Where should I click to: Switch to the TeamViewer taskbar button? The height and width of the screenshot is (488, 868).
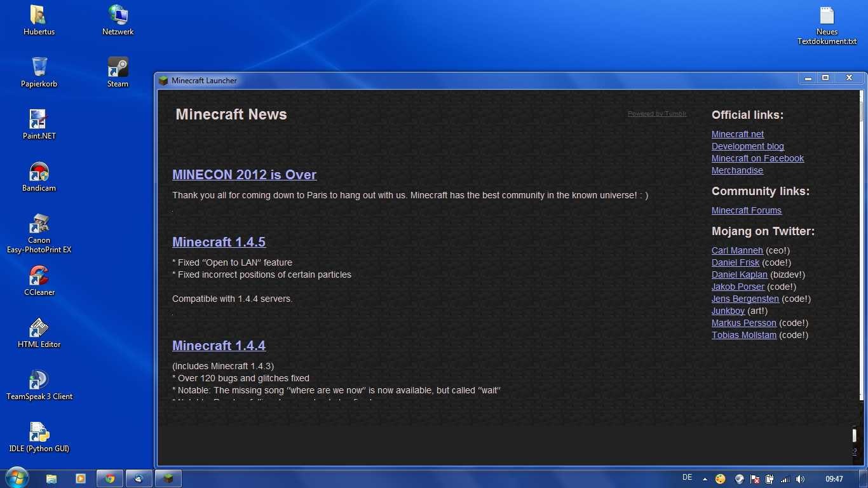[x=139, y=478]
